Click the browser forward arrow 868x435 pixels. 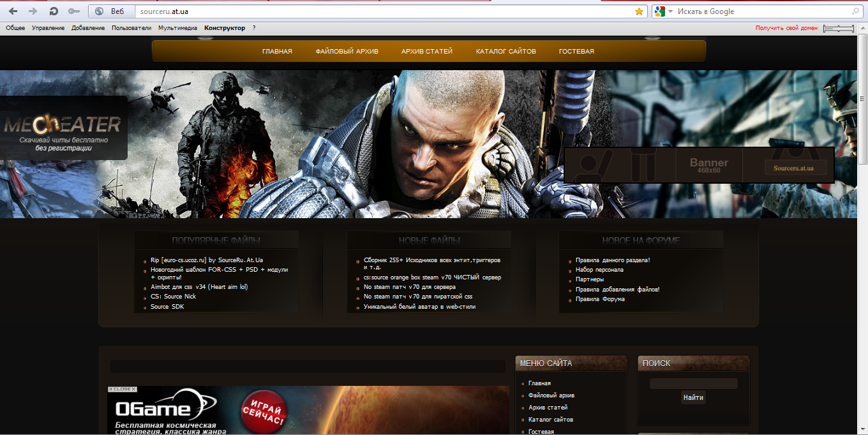tap(33, 11)
